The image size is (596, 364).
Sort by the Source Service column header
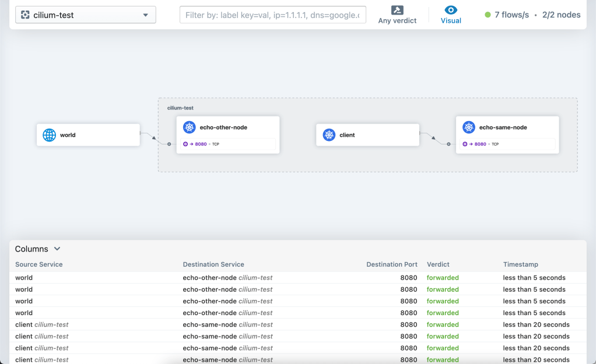[x=39, y=264]
